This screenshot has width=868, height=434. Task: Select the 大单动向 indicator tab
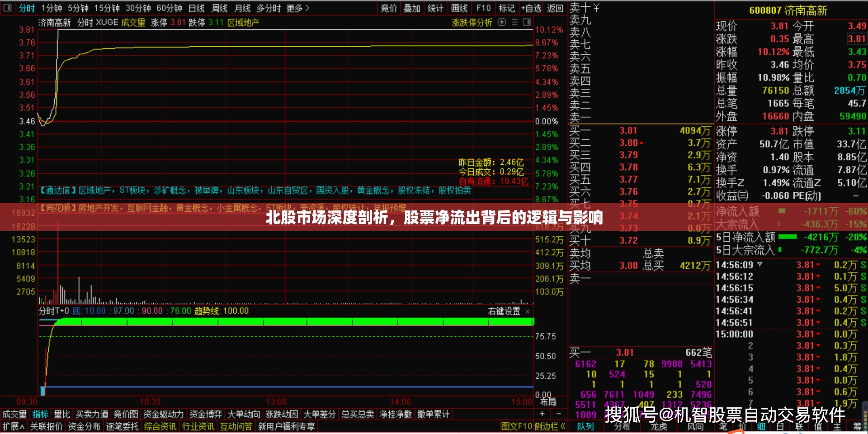coord(244,414)
